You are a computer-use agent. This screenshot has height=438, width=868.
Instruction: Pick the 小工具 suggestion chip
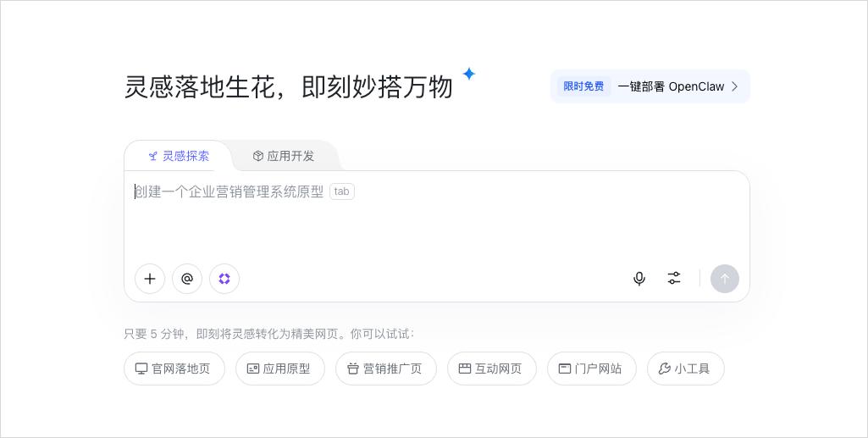pyautogui.click(x=685, y=369)
